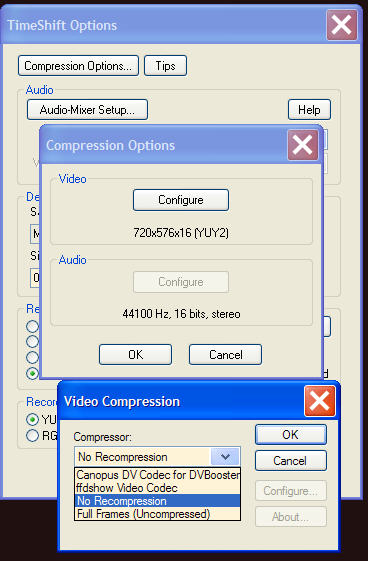The width and height of the screenshot is (368, 561).
Task: Click the selected green radio button beside Compression Options
Action: 33,374
